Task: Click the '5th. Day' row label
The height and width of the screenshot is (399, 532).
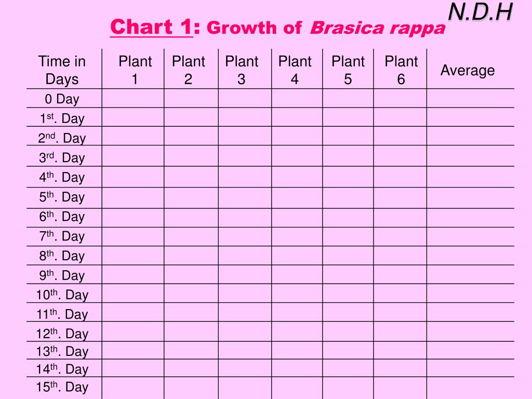Action: (x=62, y=197)
